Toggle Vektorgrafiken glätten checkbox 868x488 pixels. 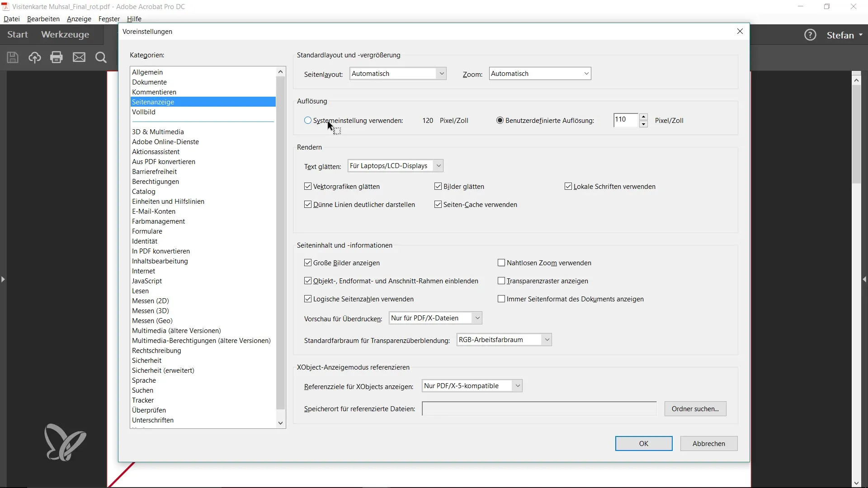point(308,186)
